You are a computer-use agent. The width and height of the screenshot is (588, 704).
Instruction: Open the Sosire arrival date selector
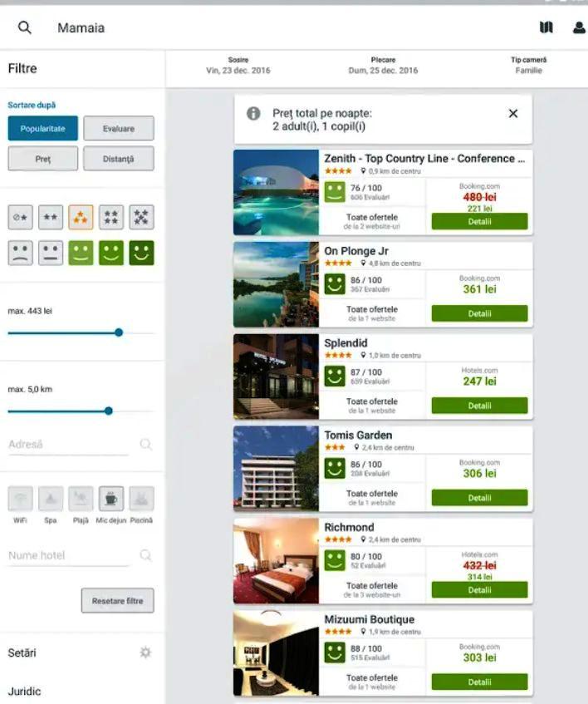[x=238, y=66]
